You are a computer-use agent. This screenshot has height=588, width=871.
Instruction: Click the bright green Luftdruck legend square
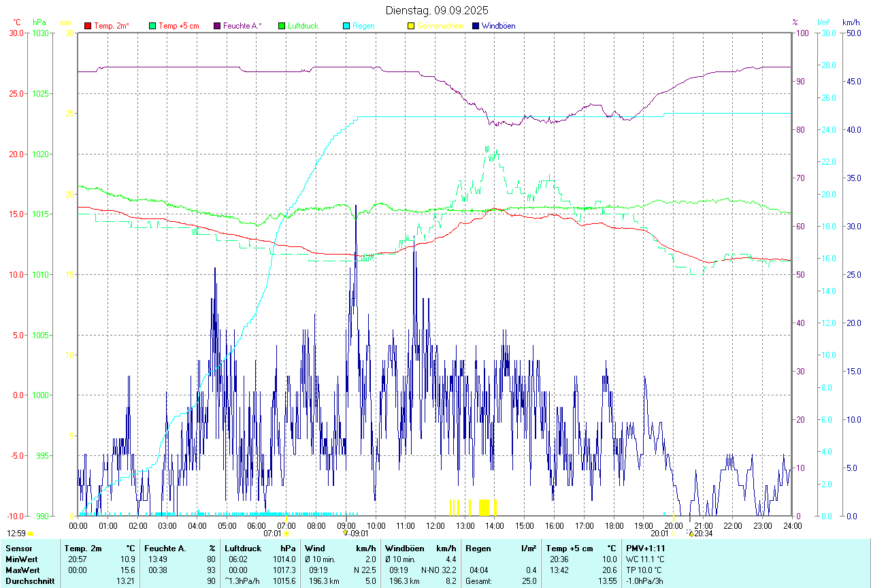click(282, 26)
